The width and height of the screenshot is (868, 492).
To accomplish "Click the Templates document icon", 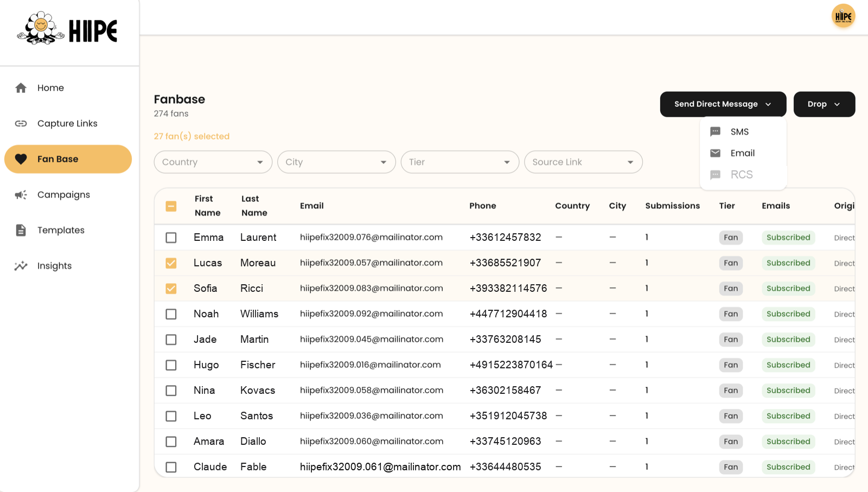I will (21, 230).
